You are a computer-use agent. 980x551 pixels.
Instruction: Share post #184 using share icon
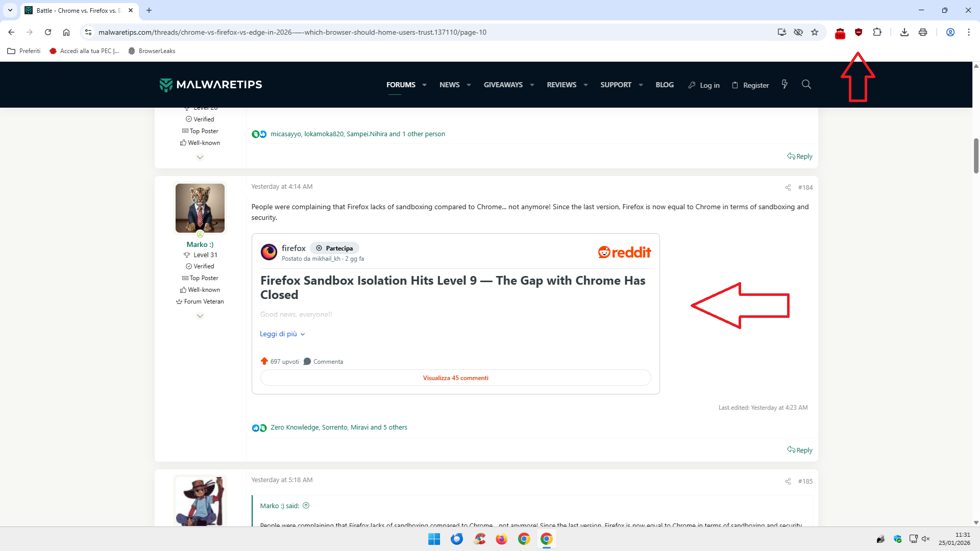[788, 188]
